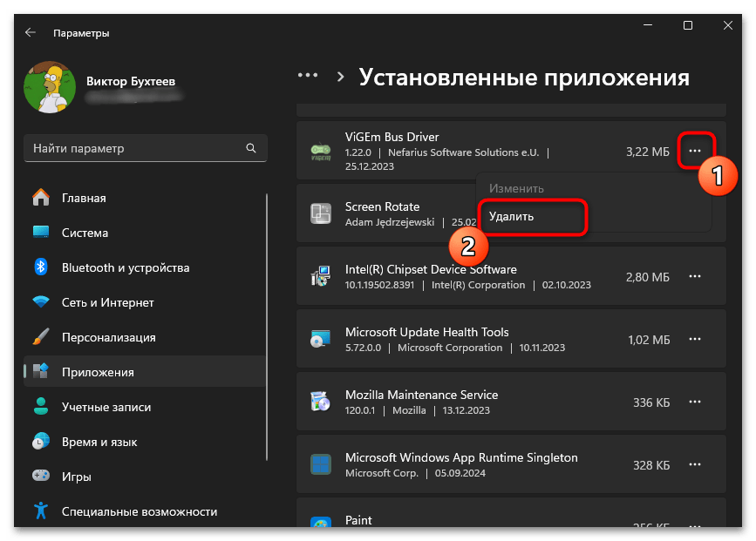Click the Виктор Бухтеев account name
Image resolution: width=756 pixels, height=541 pixels.
[131, 81]
